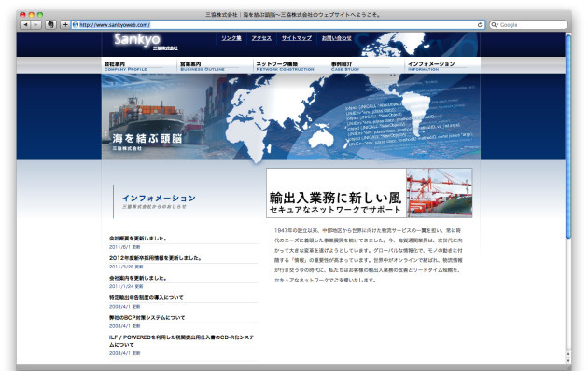
Task: Open the サイトマップ header link
Action: pos(296,38)
